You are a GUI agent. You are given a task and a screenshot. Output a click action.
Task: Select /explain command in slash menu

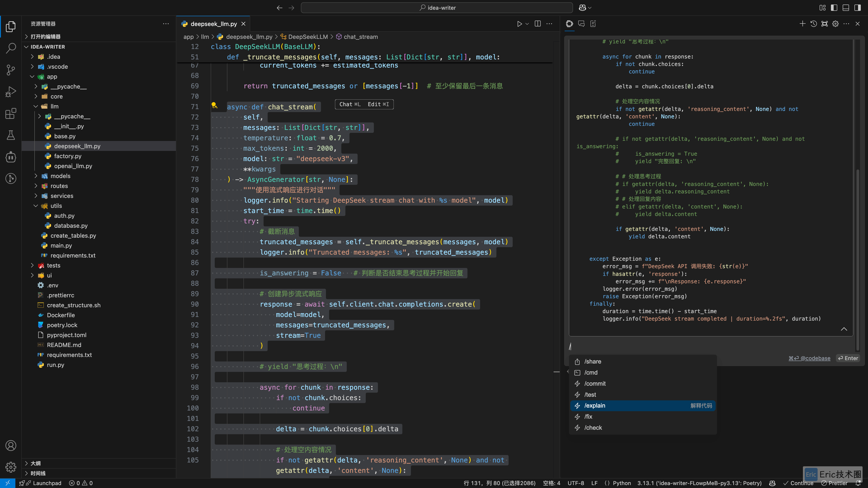[643, 406]
